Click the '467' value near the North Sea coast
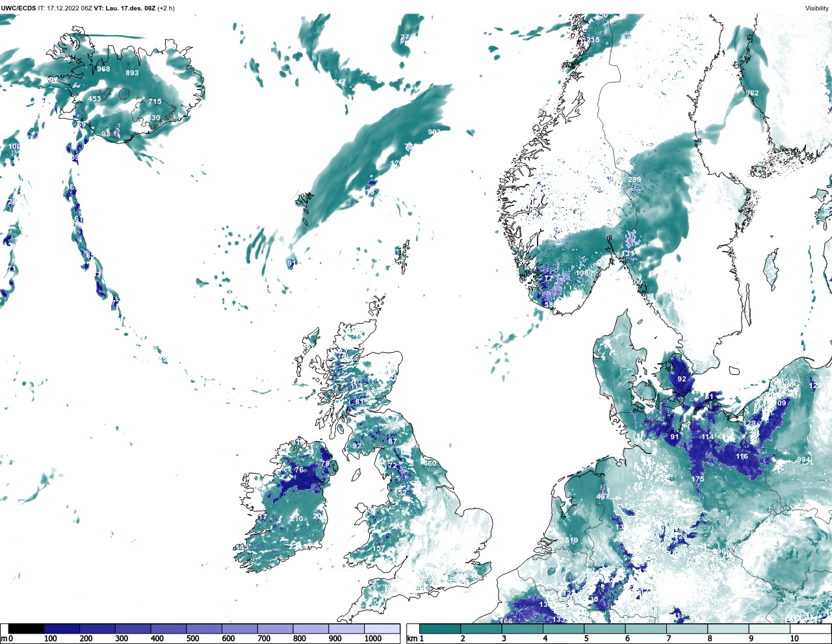This screenshot has height=644, width=832. coord(603,496)
